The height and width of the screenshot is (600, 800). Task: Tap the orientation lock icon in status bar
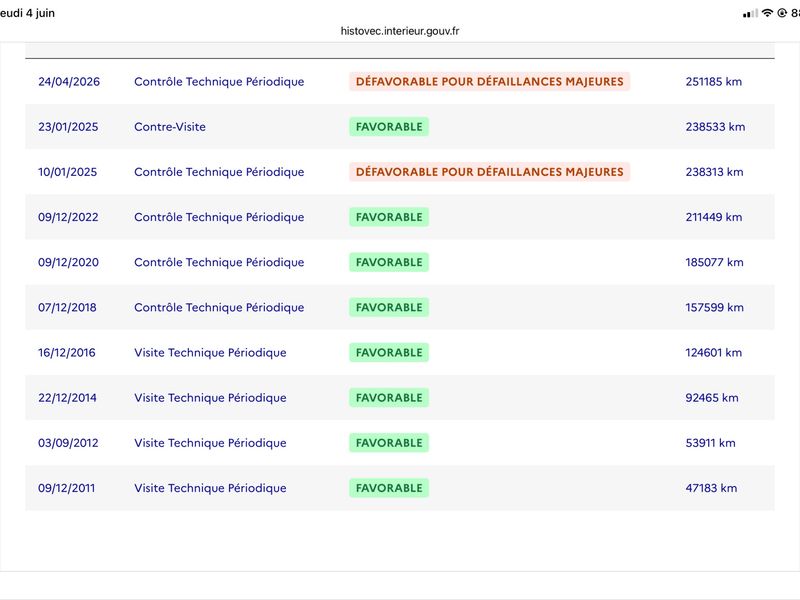[782, 13]
